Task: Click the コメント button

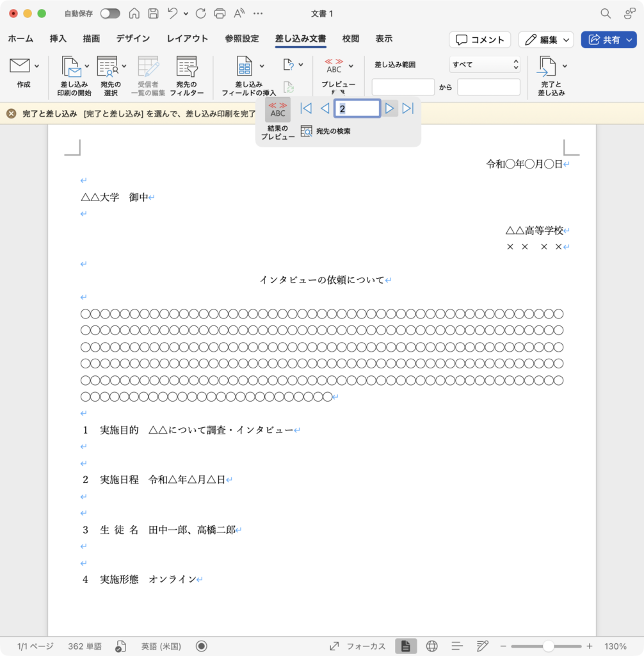Action: 479,40
